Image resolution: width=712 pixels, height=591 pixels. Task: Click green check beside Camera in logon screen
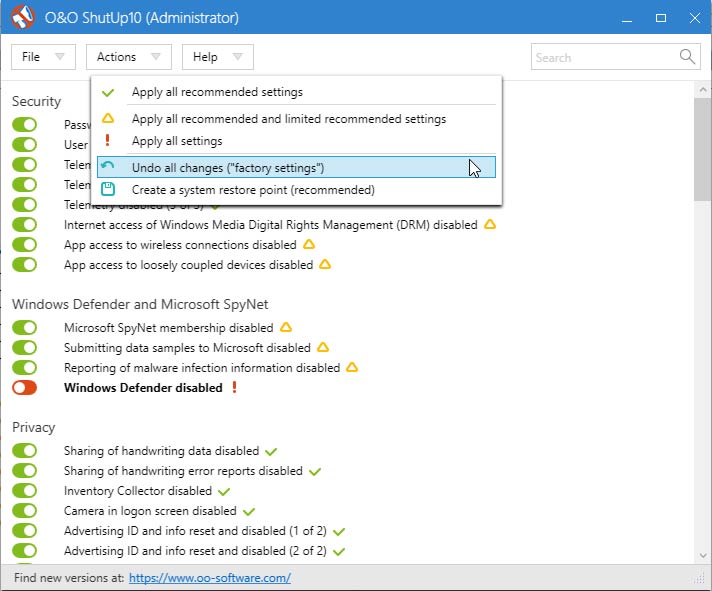(x=249, y=512)
